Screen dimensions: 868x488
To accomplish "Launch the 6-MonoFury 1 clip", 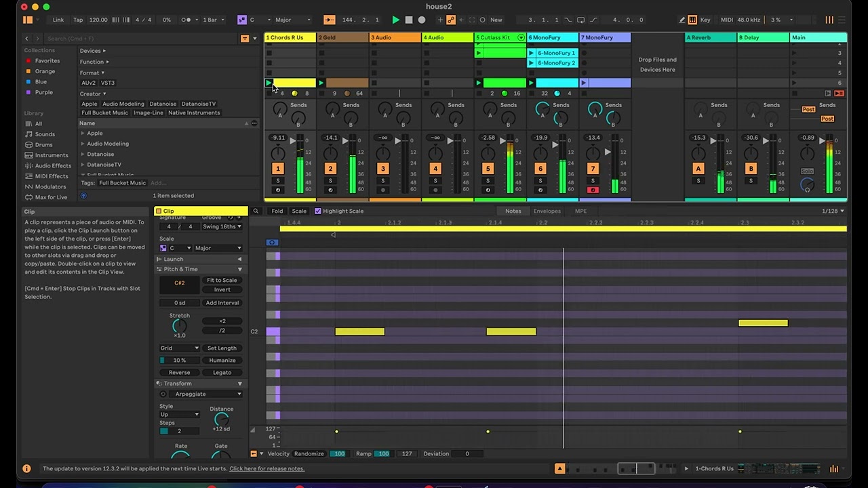I will coord(532,53).
